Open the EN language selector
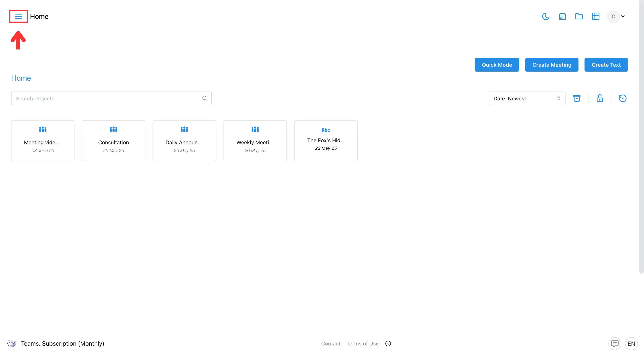Image resolution: width=644 pixels, height=356 pixels. [x=631, y=344]
